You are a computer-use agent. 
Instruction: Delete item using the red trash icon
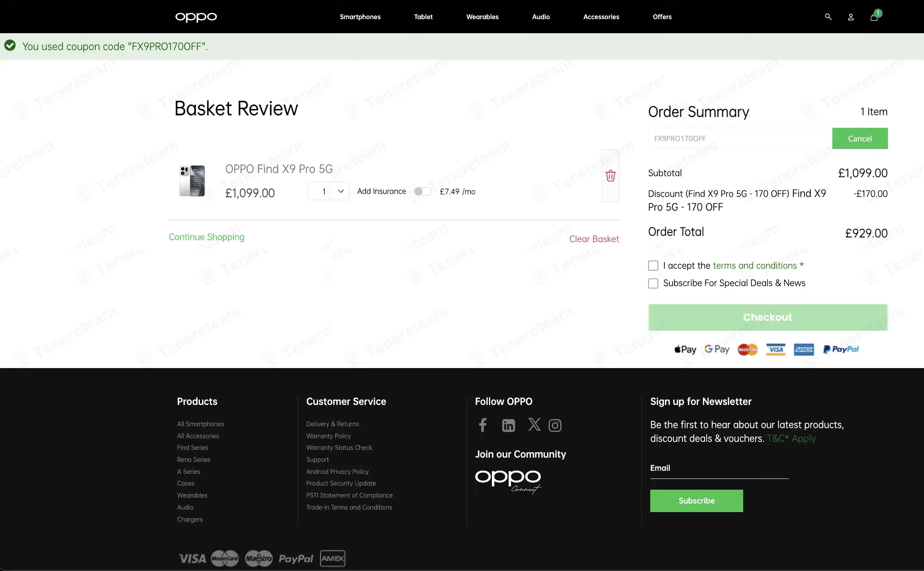pyautogui.click(x=610, y=176)
